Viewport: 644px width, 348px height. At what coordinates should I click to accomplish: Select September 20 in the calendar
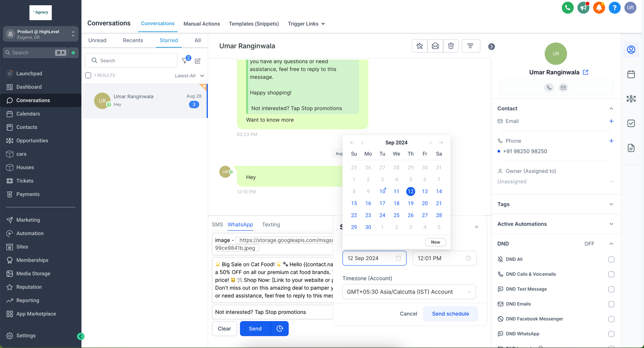[425, 204]
